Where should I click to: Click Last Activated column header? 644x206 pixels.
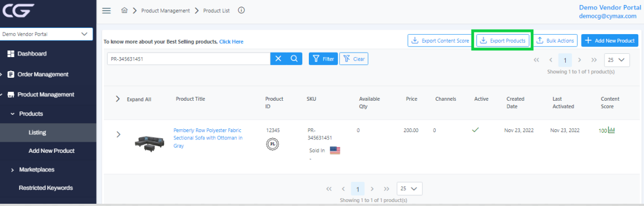563,102
